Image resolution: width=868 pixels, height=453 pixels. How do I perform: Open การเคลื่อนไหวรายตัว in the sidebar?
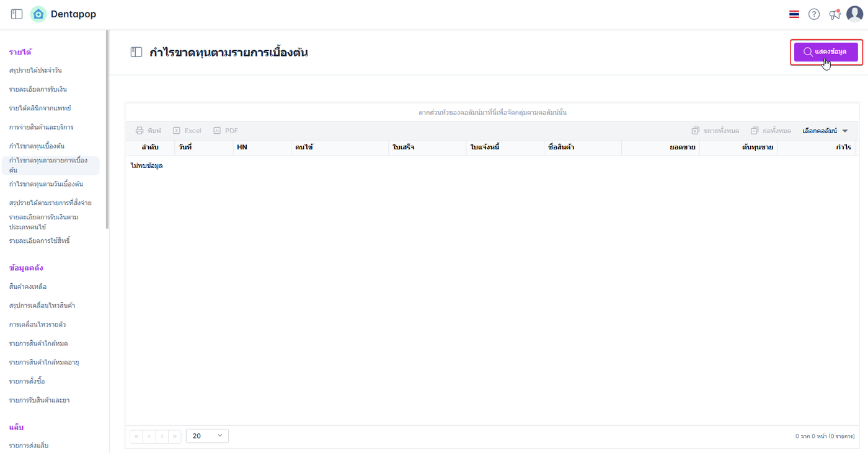[x=37, y=325]
